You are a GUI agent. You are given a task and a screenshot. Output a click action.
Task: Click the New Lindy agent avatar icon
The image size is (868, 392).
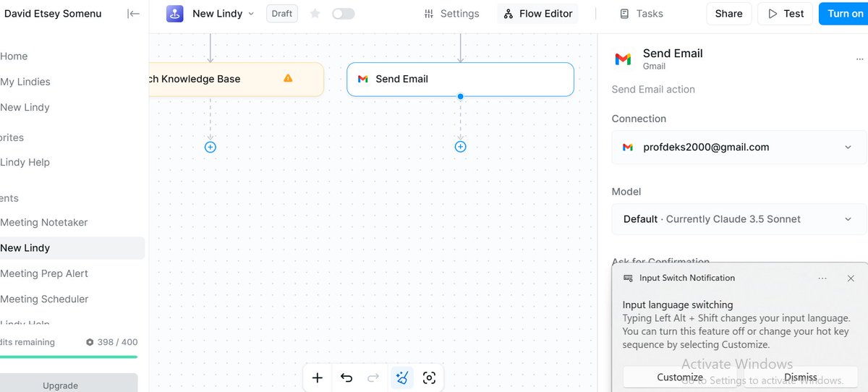coord(174,13)
